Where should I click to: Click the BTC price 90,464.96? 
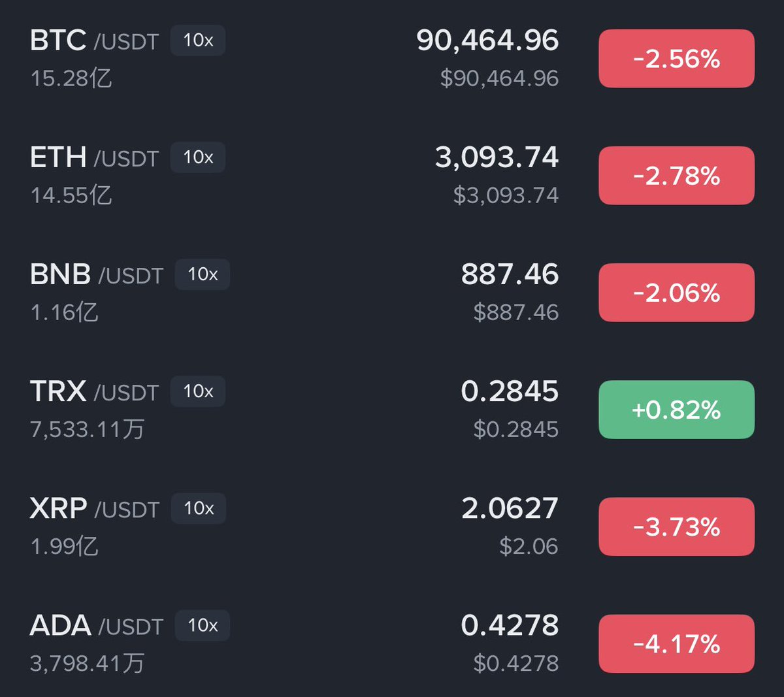(x=487, y=41)
